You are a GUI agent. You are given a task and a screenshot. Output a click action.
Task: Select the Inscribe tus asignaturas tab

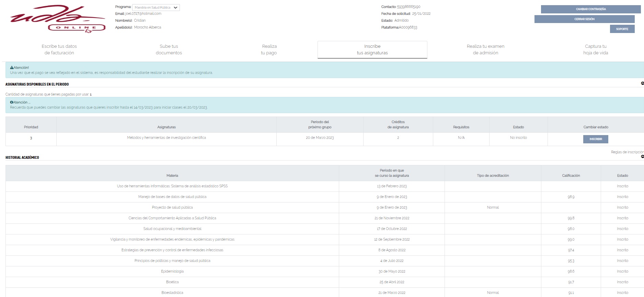click(x=372, y=49)
